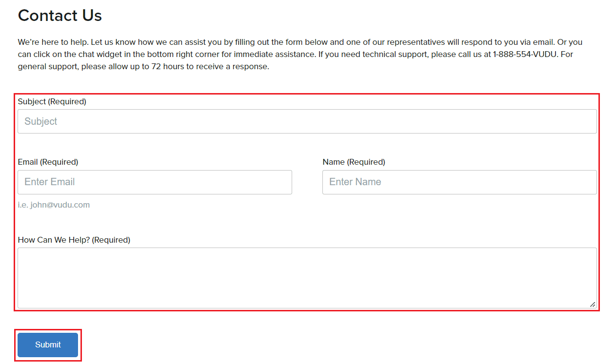Click the words "general support" in the paragraph
The image size is (616, 364).
49,66
